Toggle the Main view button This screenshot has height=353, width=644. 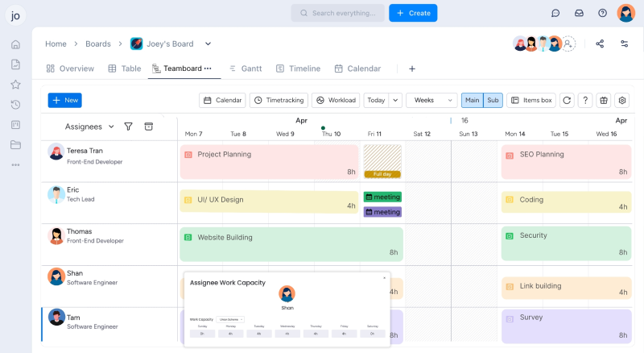472,100
